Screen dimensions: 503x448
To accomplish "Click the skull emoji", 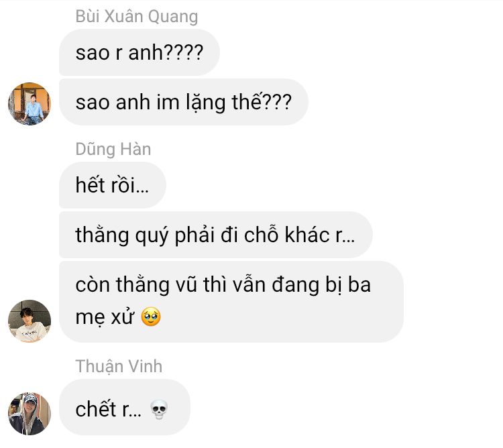I will point(159,410).
